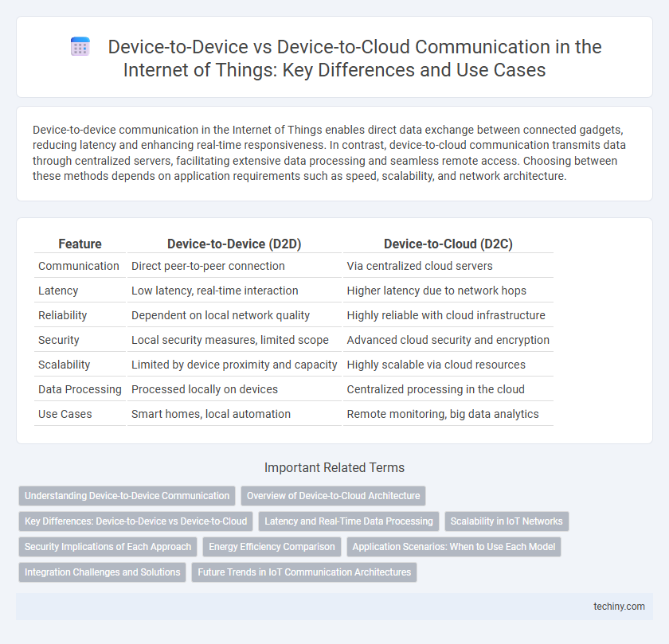Click 'Smart homes, local automation' cell
The height and width of the screenshot is (644, 669).
(234, 414)
